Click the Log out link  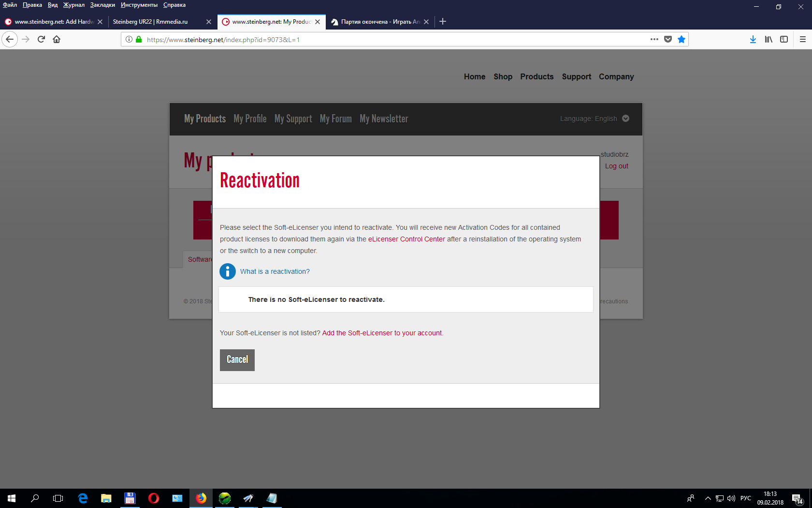[x=617, y=166]
